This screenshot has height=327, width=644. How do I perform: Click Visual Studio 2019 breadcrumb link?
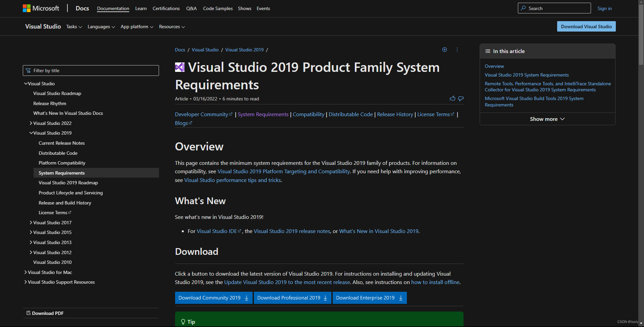[245, 50]
